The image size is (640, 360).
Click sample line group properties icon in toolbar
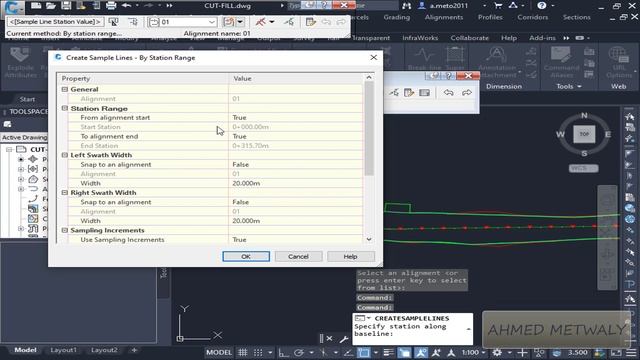113,22
